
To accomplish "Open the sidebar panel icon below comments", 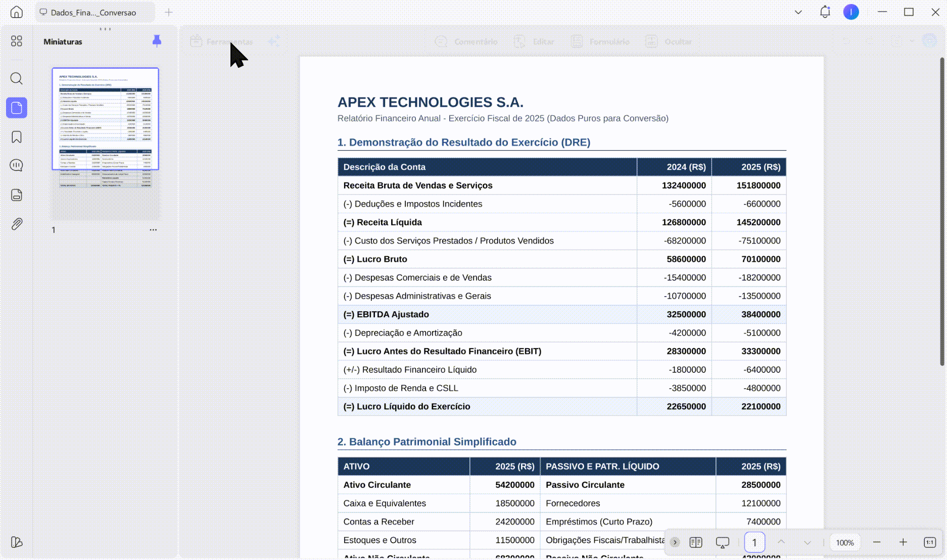I will pos(17,195).
